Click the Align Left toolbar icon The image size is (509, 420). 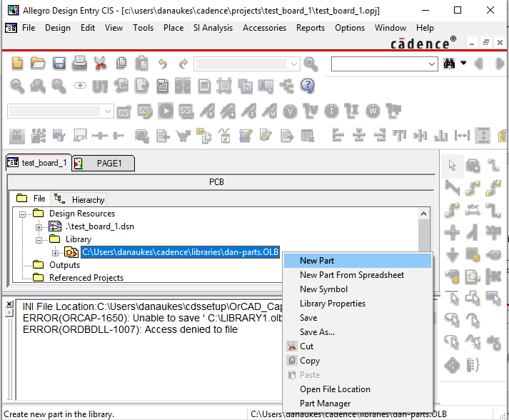tap(338, 135)
